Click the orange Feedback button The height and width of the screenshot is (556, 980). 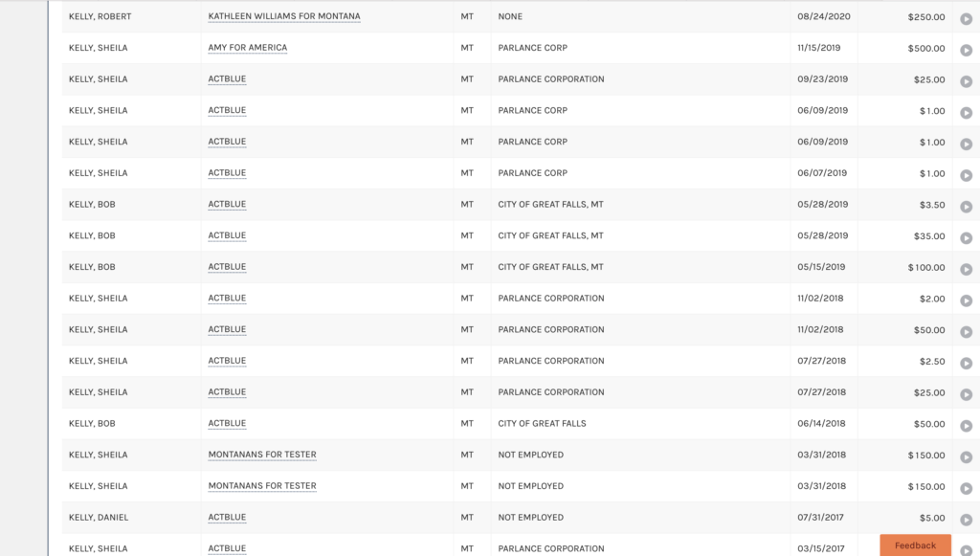pyautogui.click(x=915, y=545)
